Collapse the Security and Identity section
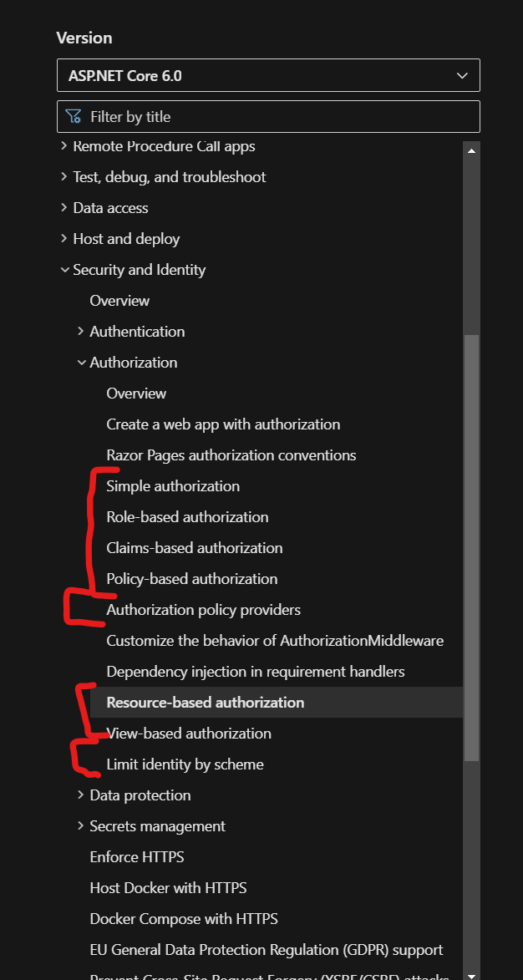Screen dimensions: 523x980 click(x=64, y=270)
